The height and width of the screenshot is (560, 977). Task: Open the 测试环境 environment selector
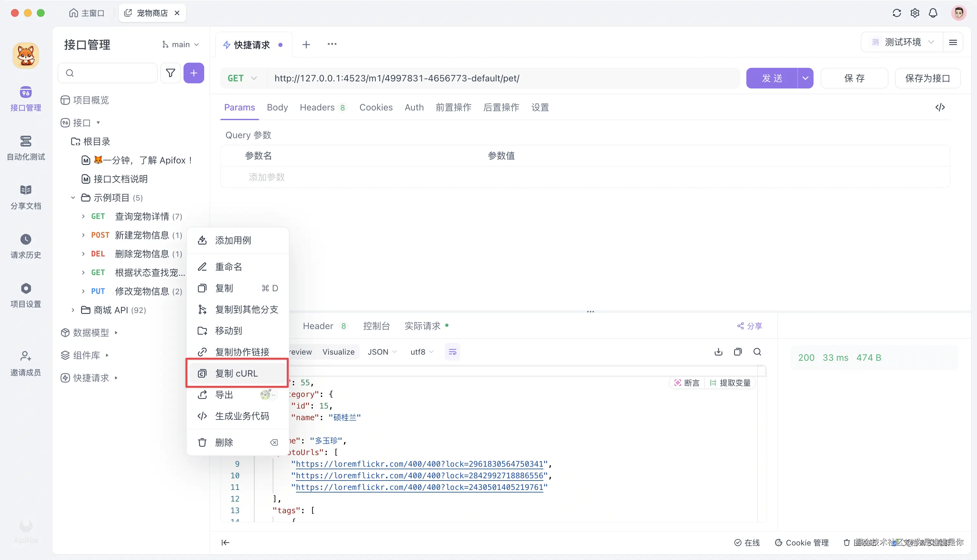902,42
